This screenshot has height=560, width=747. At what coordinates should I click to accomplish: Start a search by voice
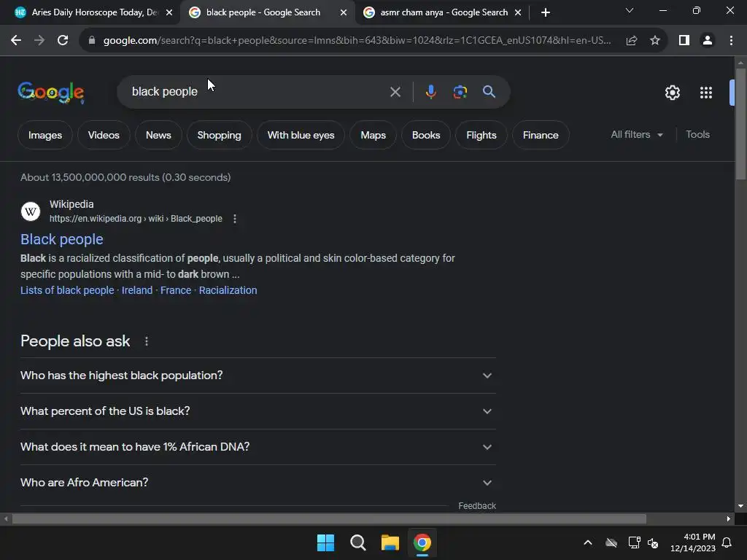(x=430, y=92)
